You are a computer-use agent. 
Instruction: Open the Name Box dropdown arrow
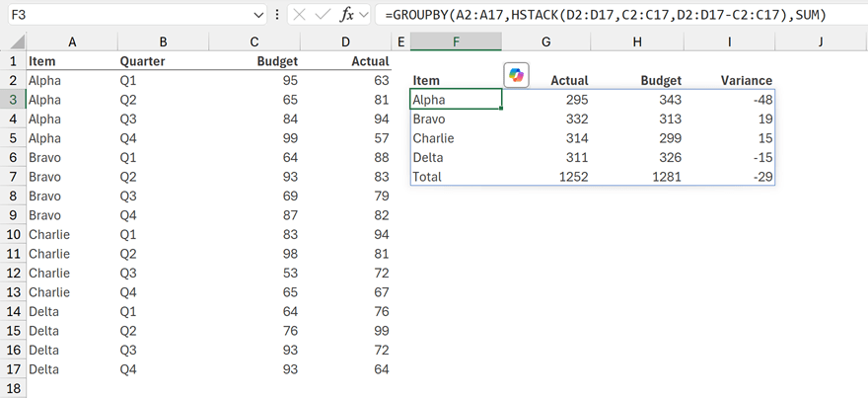[258, 16]
